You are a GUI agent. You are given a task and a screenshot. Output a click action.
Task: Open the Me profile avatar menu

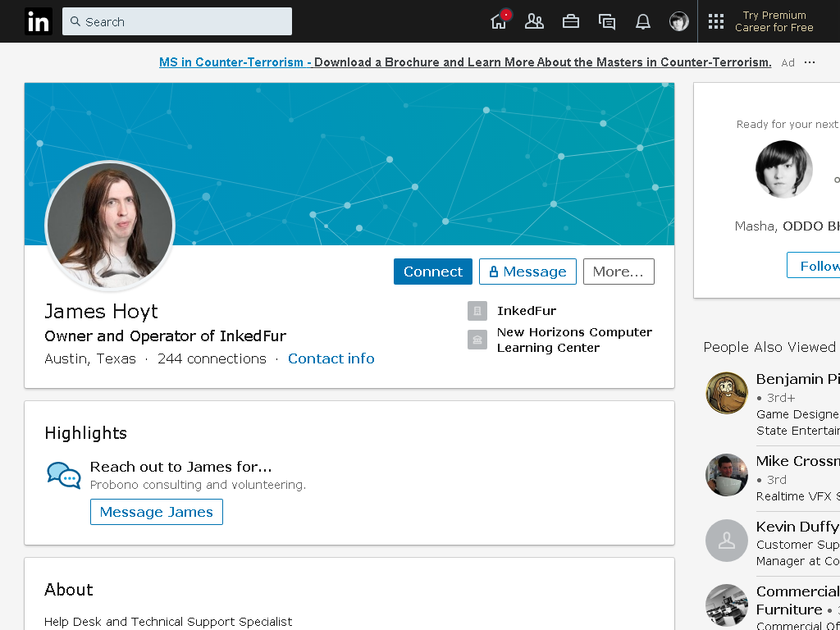[x=678, y=21]
